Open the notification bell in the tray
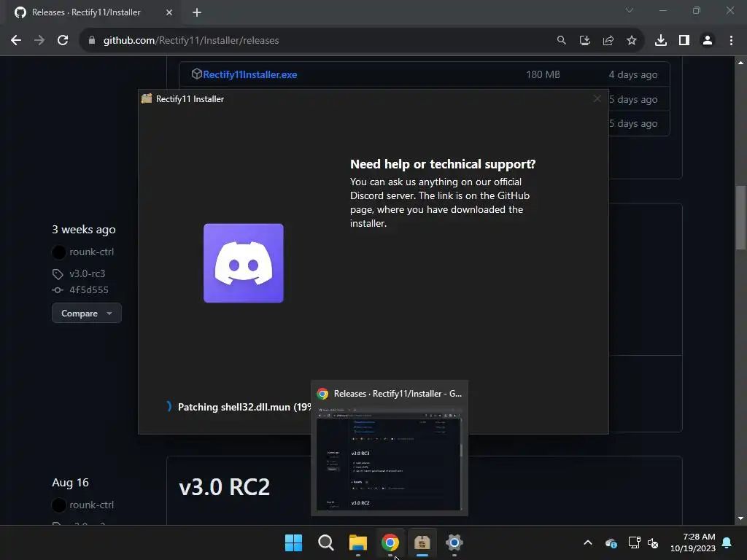This screenshot has width=747, height=560. [x=727, y=542]
